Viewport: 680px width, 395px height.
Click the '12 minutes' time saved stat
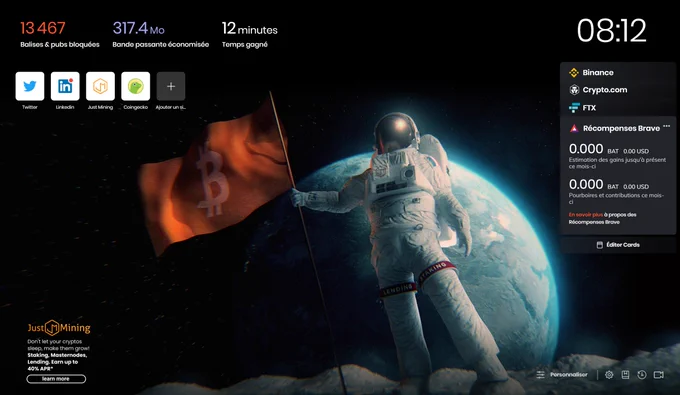[249, 29]
